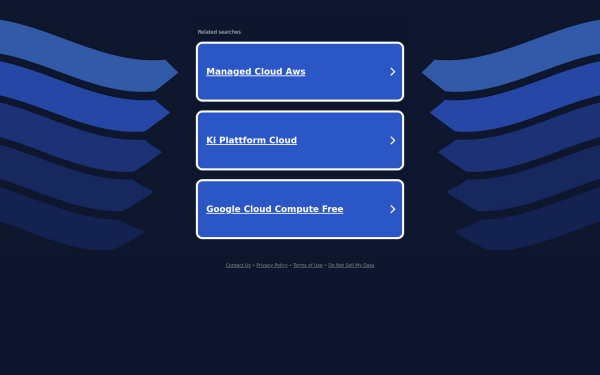Click the chevron arrow on Ki Plattform Cloud card
The width and height of the screenshot is (600, 375).
pos(393,140)
